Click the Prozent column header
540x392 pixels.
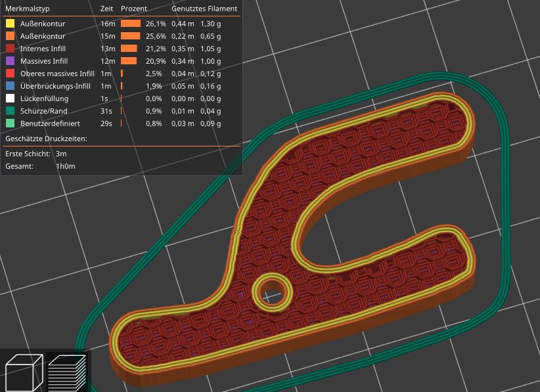tap(134, 9)
